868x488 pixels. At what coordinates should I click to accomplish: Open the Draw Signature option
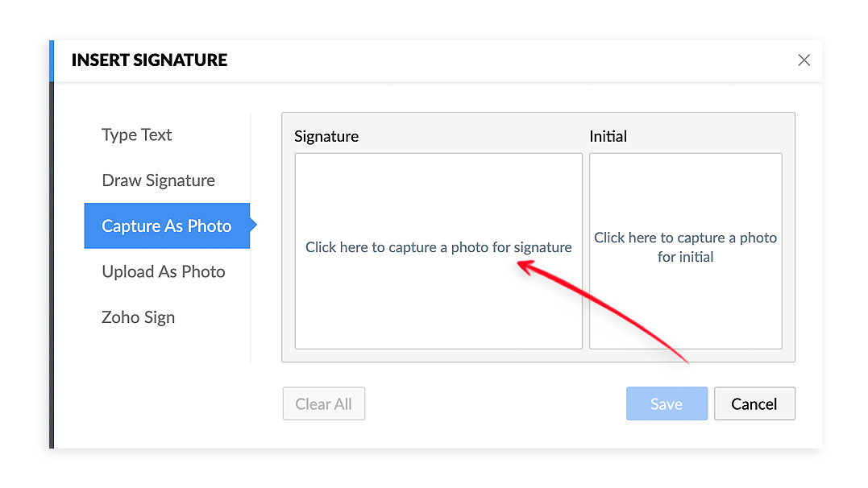pos(159,180)
